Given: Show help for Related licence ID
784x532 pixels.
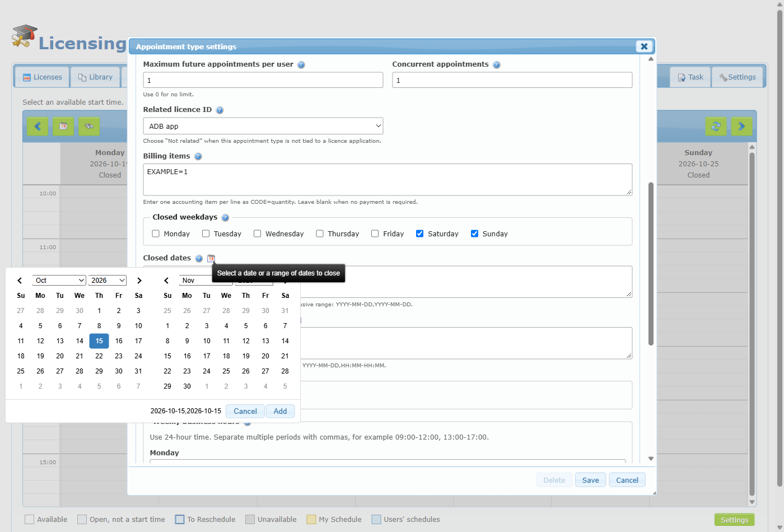Looking at the screenshot, I should pos(220,110).
